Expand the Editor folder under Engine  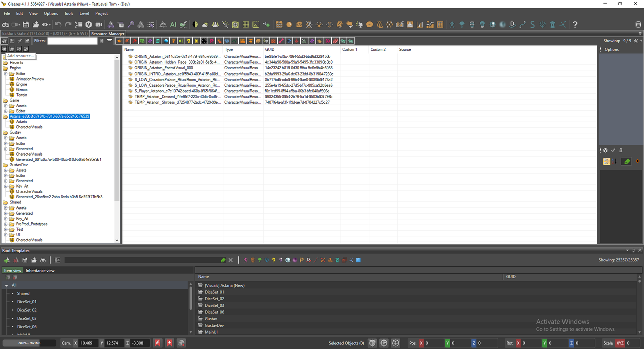click(x=6, y=74)
